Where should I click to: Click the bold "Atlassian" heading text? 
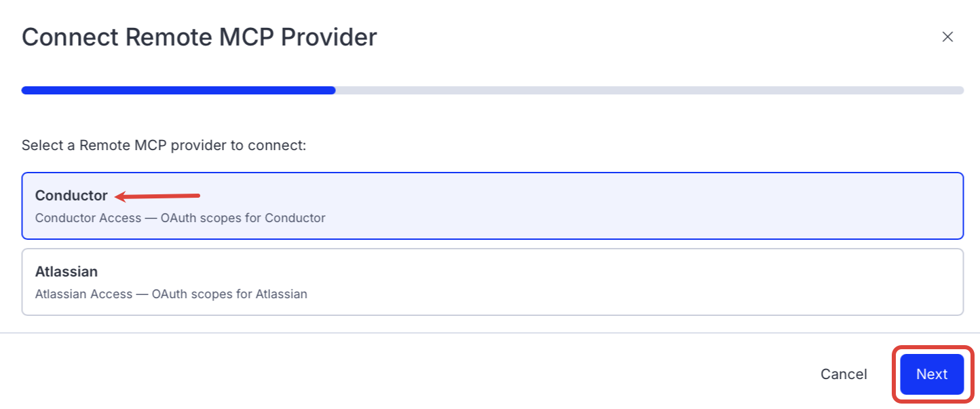click(x=67, y=272)
